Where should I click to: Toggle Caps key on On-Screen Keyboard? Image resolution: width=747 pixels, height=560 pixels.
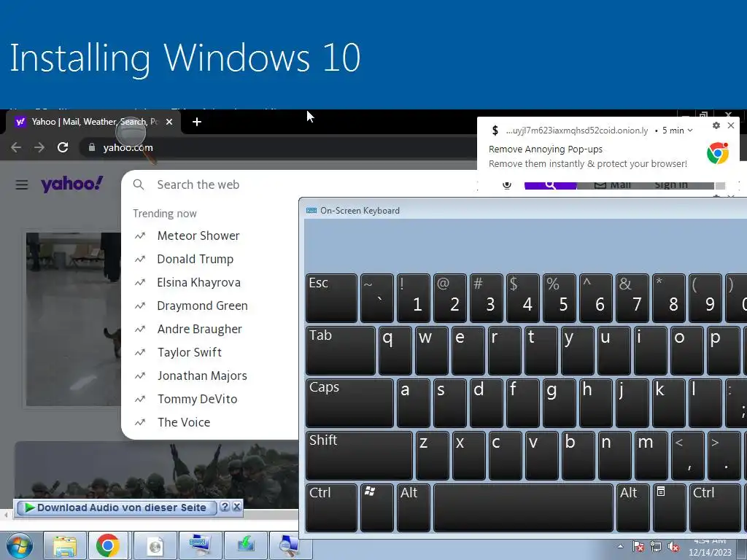[349, 402]
